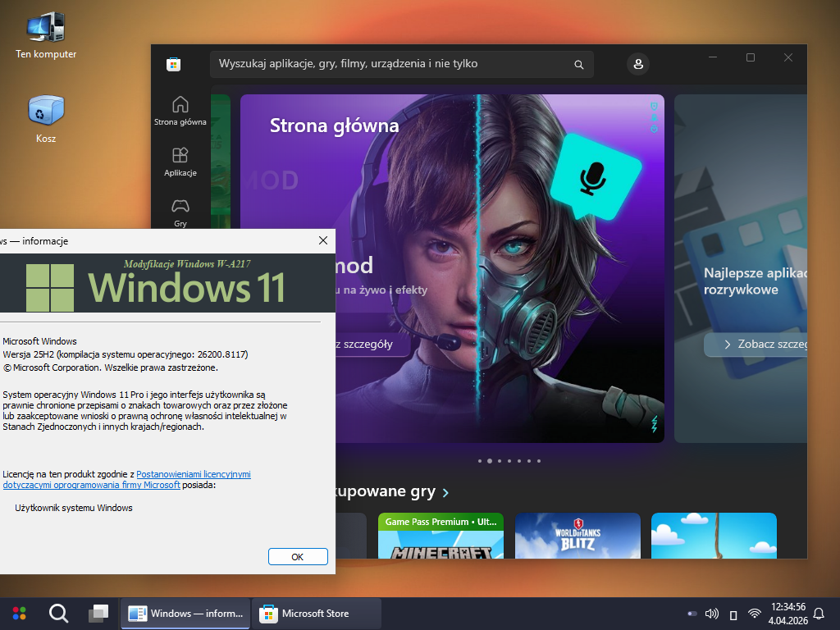Switch to Gry section in sidebar

click(180, 212)
